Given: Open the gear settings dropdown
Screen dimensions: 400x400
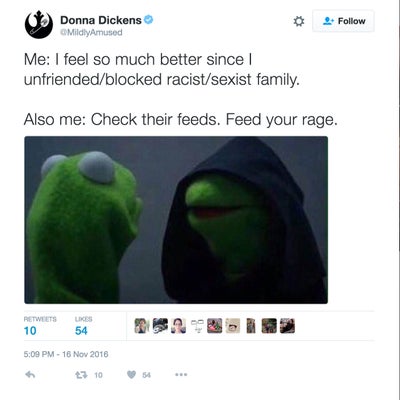Looking at the screenshot, I should [299, 21].
